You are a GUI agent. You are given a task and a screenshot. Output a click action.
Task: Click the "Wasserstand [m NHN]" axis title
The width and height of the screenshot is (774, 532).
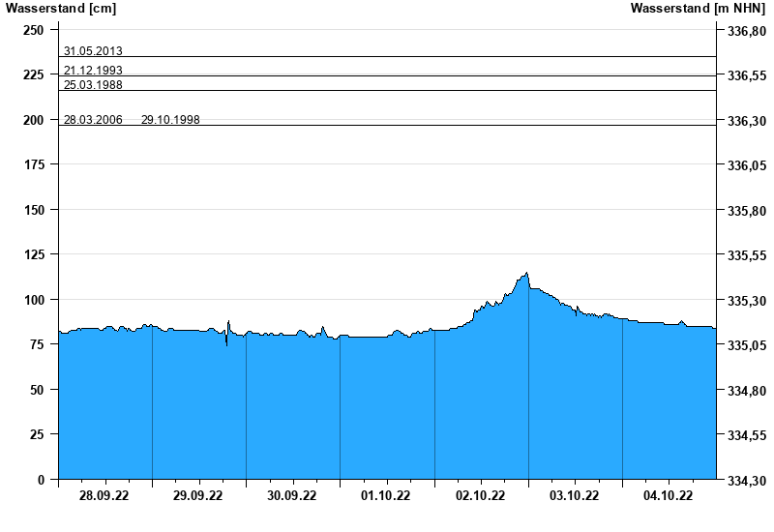[698, 9]
